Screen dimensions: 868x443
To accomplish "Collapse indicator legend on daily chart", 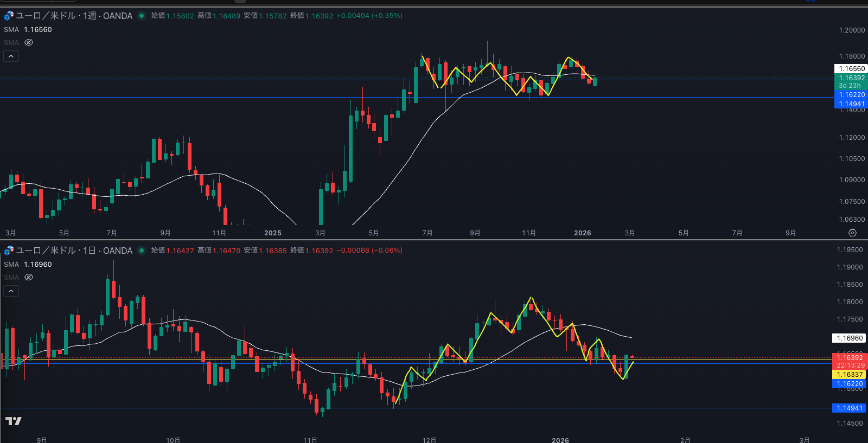I will [x=11, y=291].
